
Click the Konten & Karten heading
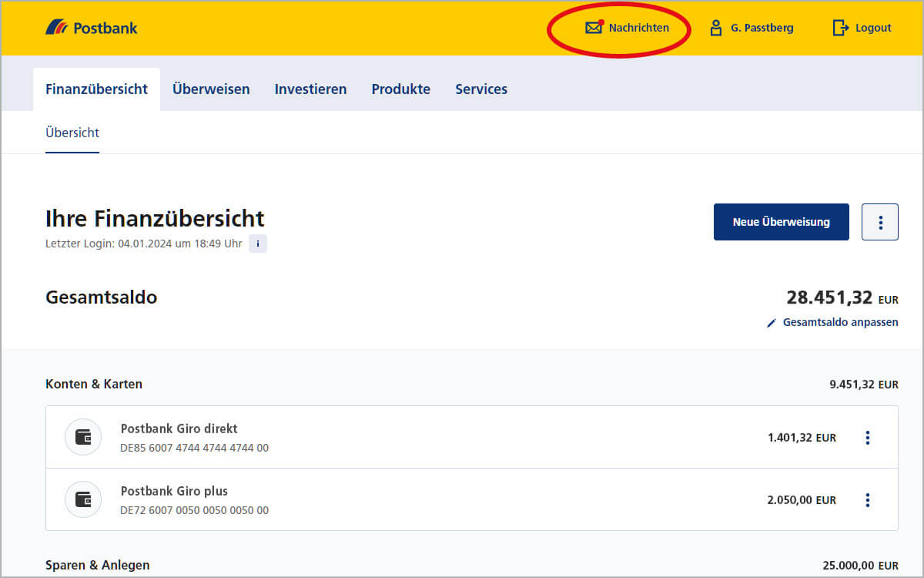[94, 384]
